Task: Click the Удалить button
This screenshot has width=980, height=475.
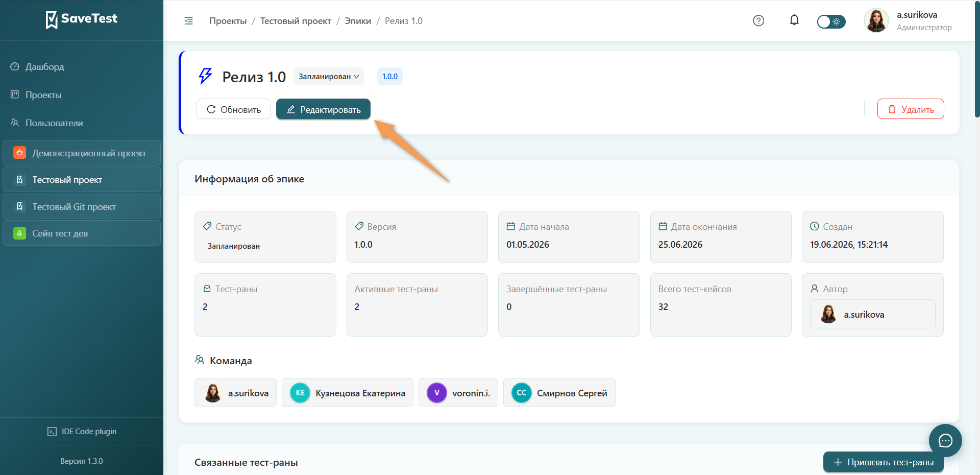Action: [x=911, y=109]
